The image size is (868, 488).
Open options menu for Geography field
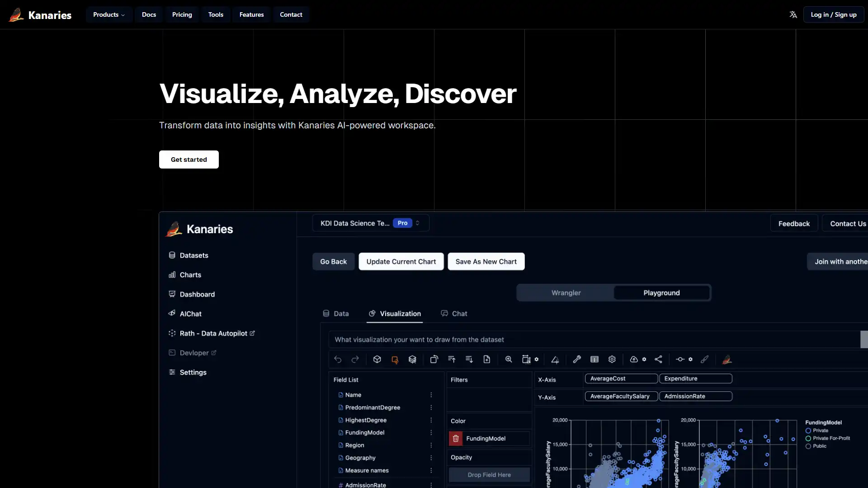[x=431, y=458]
